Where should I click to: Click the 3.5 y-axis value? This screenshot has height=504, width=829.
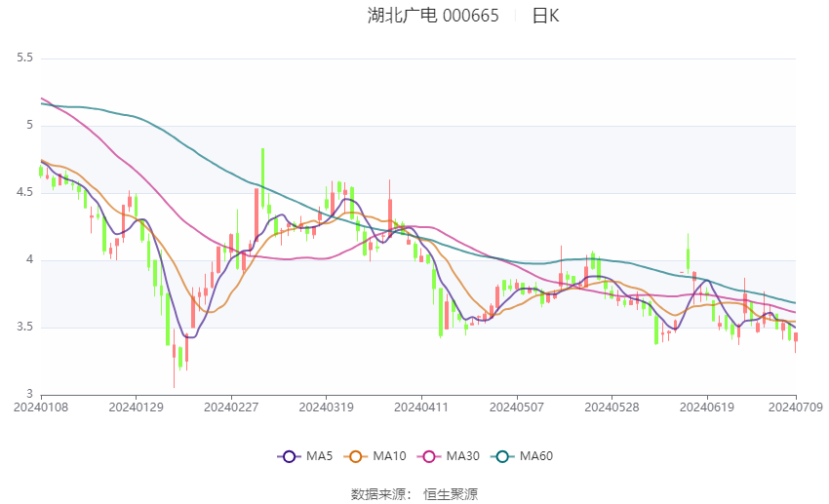coord(24,327)
